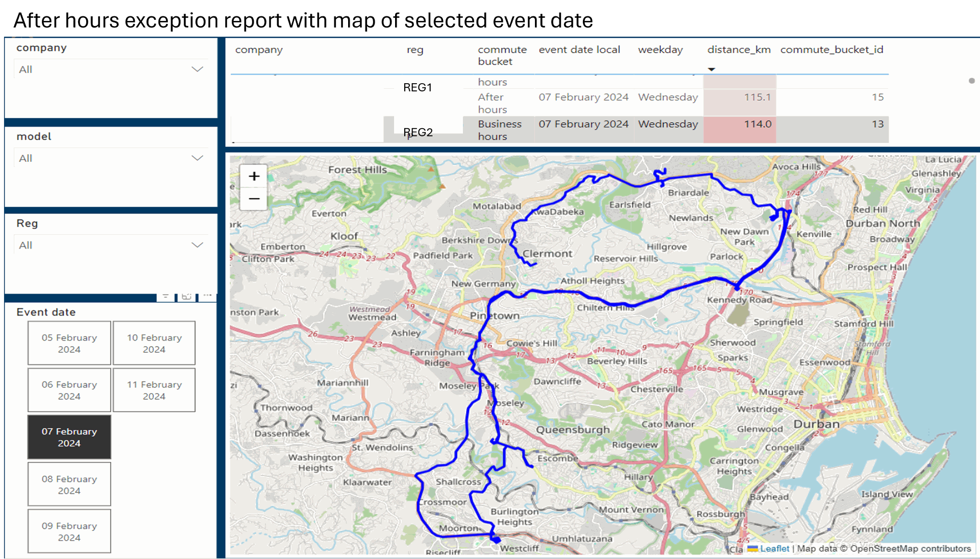Click the table vertical scrollbar thumb
The image size is (980, 559).
[971, 81]
